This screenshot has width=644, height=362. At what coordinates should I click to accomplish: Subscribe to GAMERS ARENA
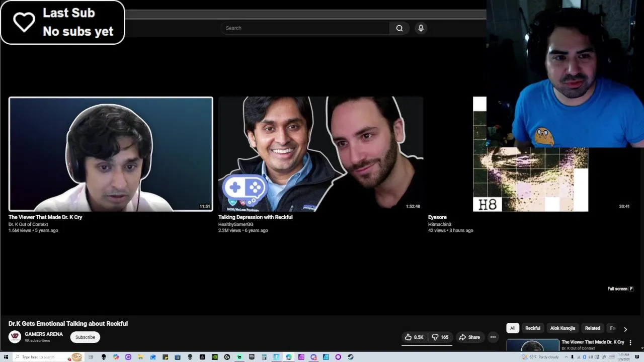[85, 337]
